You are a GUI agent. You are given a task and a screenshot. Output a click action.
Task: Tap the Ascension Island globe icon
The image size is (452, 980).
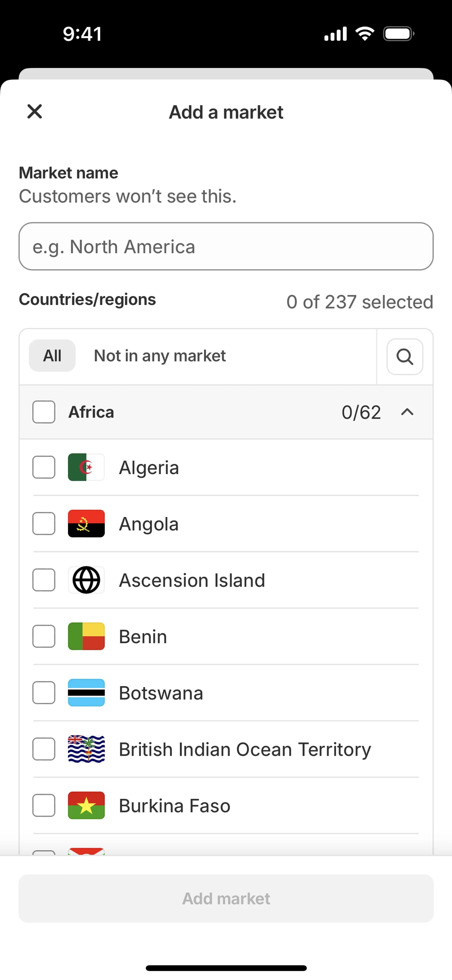click(86, 580)
